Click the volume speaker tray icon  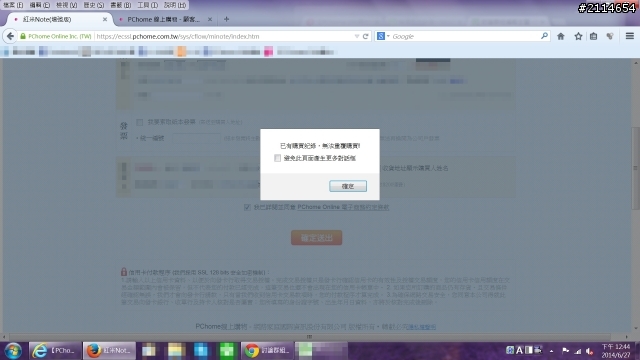589,351
